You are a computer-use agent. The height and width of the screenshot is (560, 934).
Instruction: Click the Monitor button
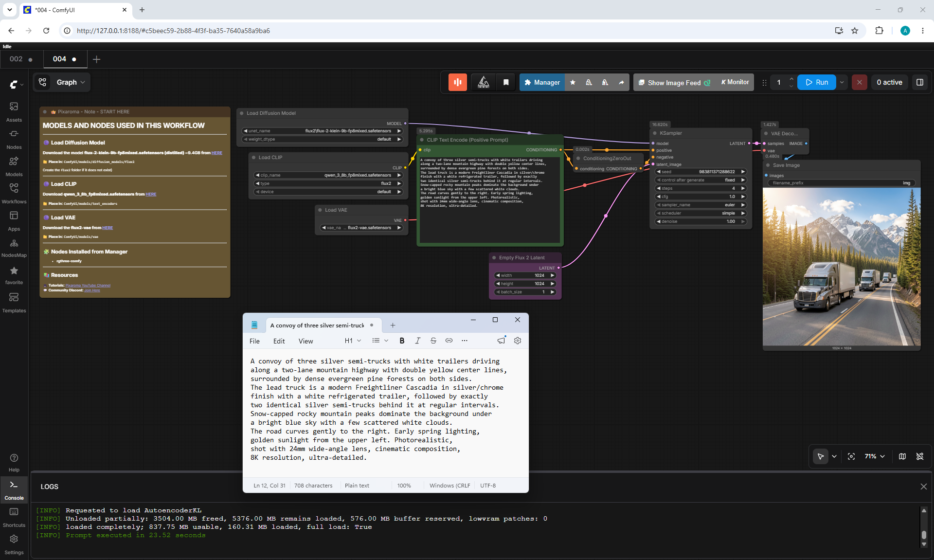(x=735, y=82)
